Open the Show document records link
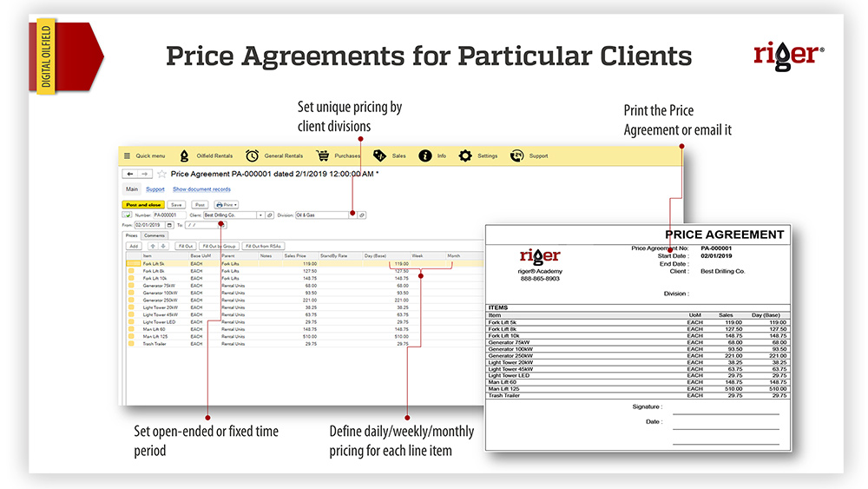 (201, 188)
